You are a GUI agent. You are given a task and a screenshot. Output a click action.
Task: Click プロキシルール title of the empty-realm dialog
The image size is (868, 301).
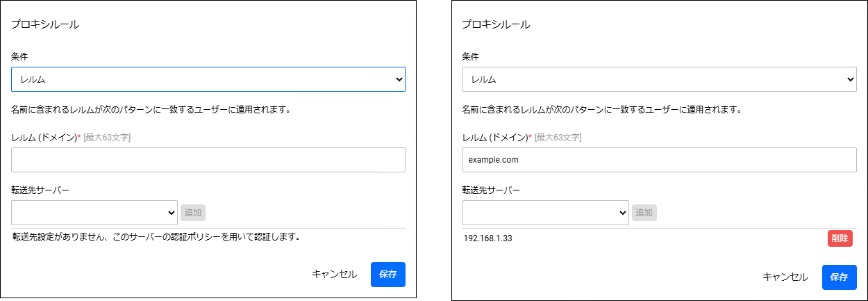pos(45,25)
